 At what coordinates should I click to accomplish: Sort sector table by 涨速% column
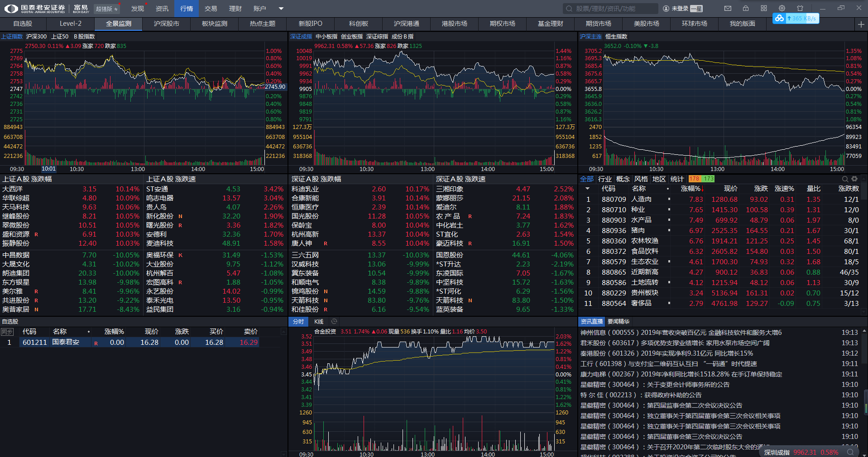tap(784, 189)
